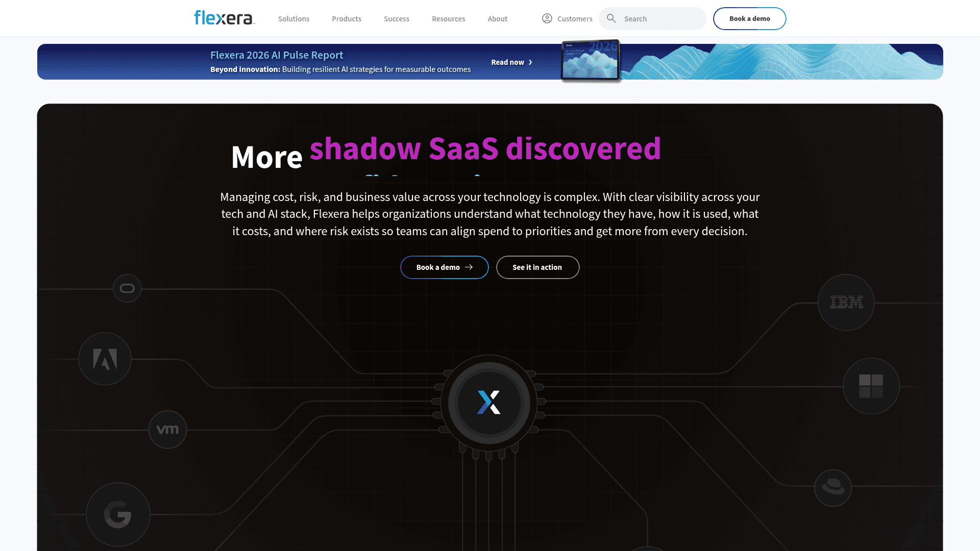
Task: Click the Microsoft Windows logo icon
Action: (871, 386)
